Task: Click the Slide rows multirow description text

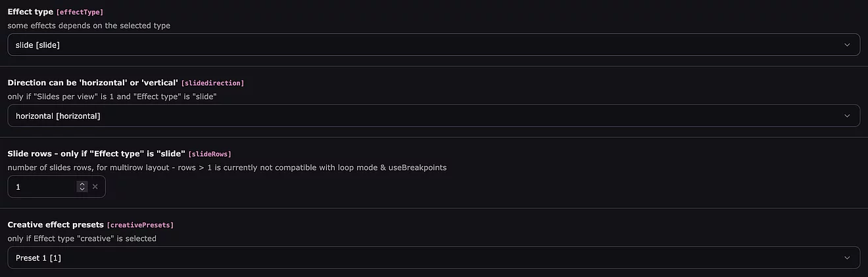Action: coord(227,167)
